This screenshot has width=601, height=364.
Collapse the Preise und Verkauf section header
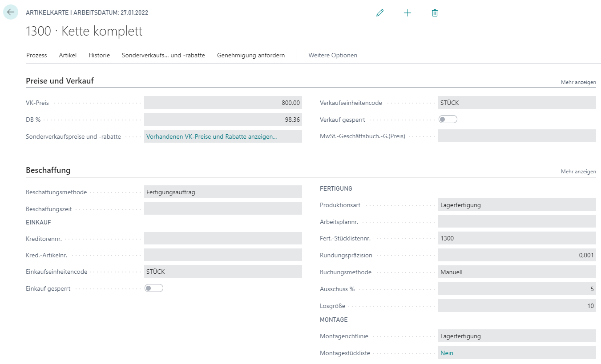tap(60, 81)
